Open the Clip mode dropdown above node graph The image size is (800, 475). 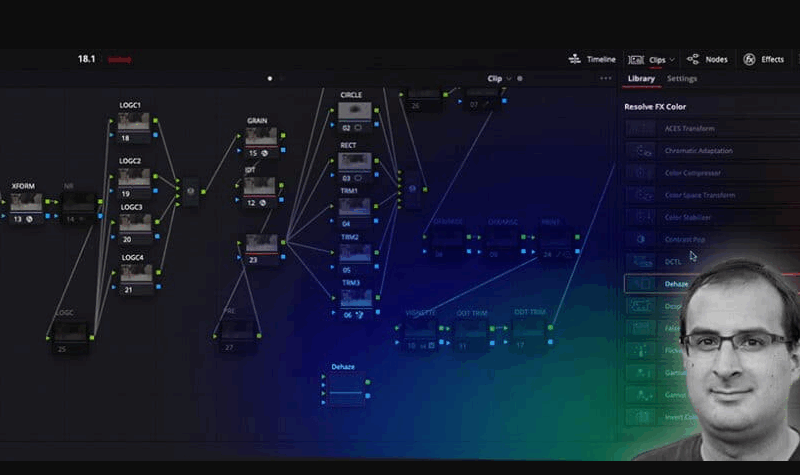[x=499, y=79]
